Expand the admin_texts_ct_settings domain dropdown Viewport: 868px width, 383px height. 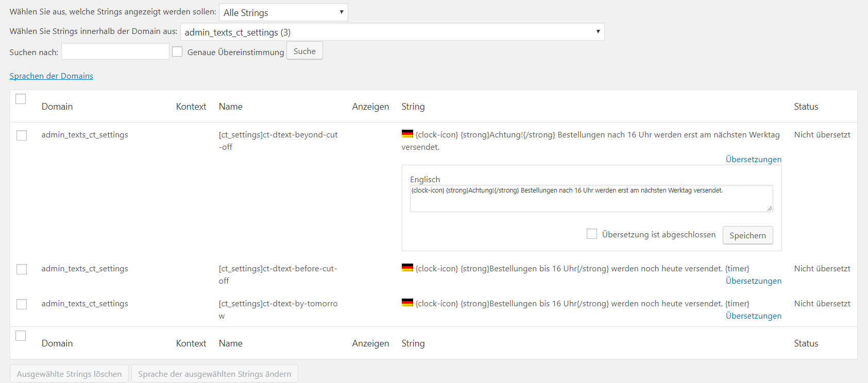[392, 32]
